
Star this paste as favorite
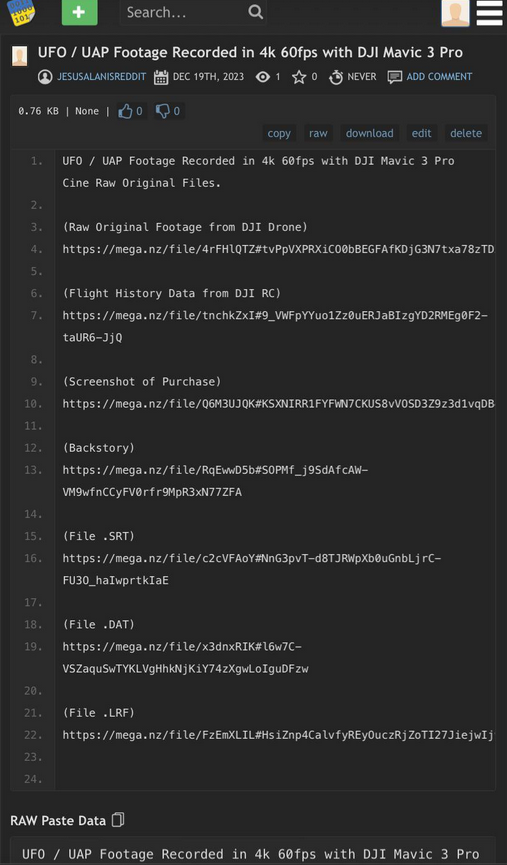[298, 77]
